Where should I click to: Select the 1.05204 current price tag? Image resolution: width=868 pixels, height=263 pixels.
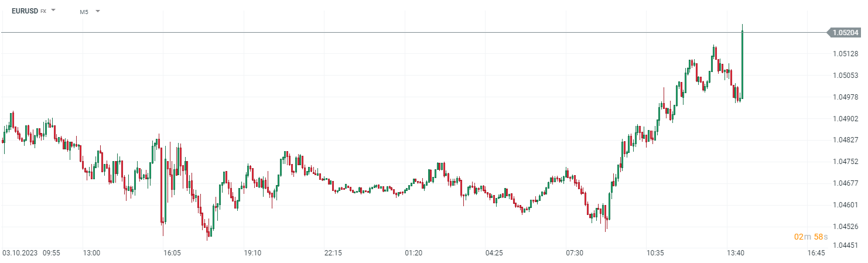click(x=845, y=33)
